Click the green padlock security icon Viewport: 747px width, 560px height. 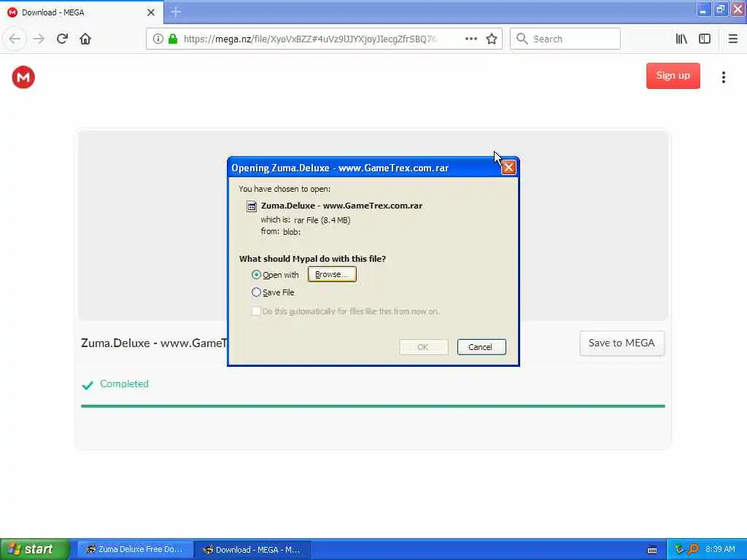[173, 39]
